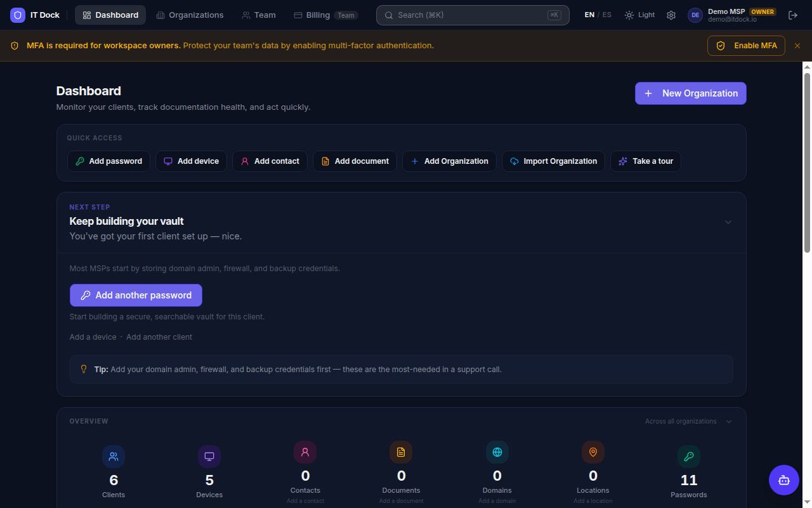
Task: Collapse the Next Step card chevron
Action: tap(728, 222)
